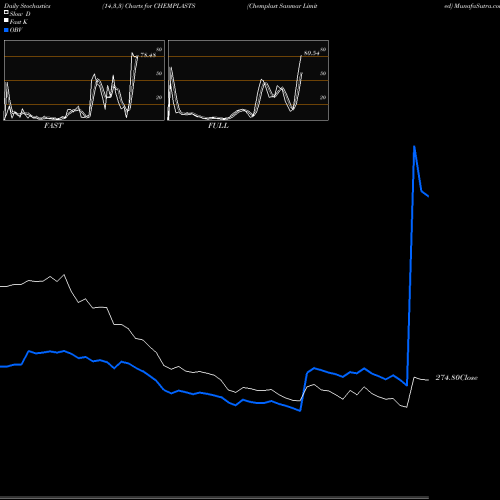The height and width of the screenshot is (500, 500).
Task: Click the 80 axis label in FAST chart
Action: [x=159, y=50]
